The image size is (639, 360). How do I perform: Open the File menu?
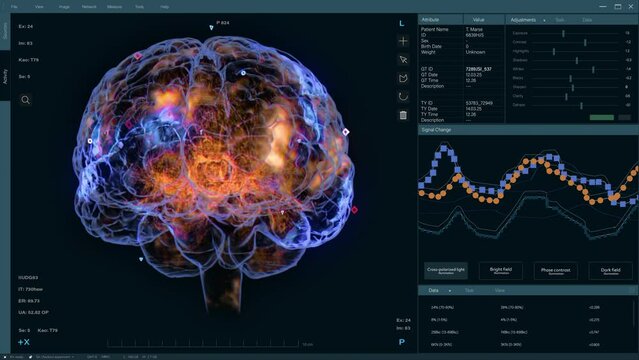14,7
